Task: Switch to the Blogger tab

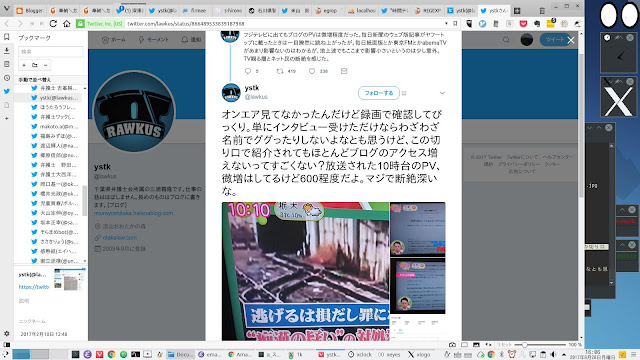Action: [30, 11]
